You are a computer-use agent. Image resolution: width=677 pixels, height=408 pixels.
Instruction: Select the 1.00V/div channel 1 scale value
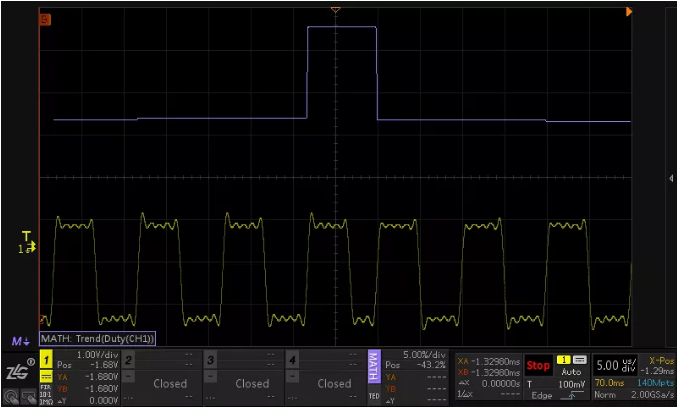pos(97,355)
